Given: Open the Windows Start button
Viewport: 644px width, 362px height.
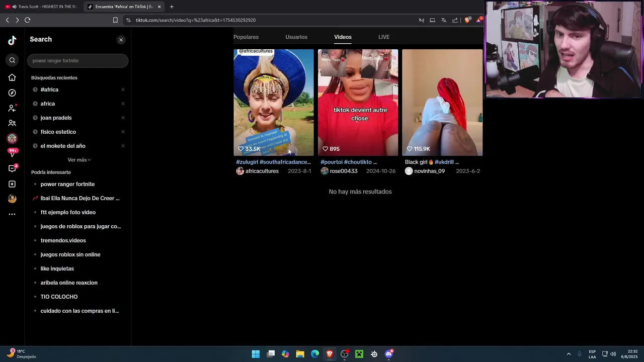Looking at the screenshot, I should click(x=256, y=354).
